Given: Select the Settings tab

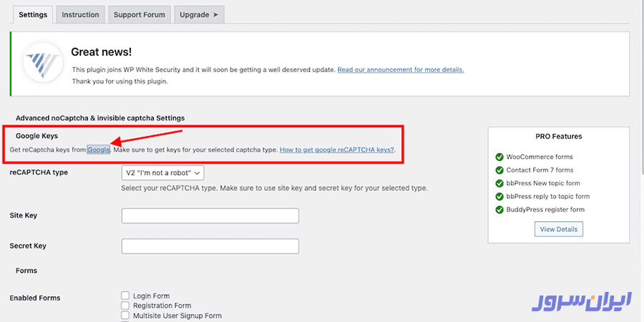Looking at the screenshot, I should pyautogui.click(x=33, y=14).
